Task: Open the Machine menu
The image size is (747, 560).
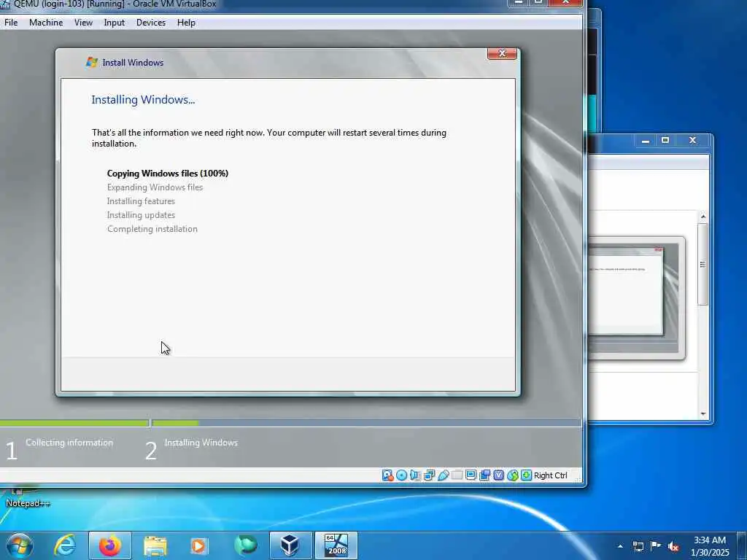Action: click(x=46, y=23)
